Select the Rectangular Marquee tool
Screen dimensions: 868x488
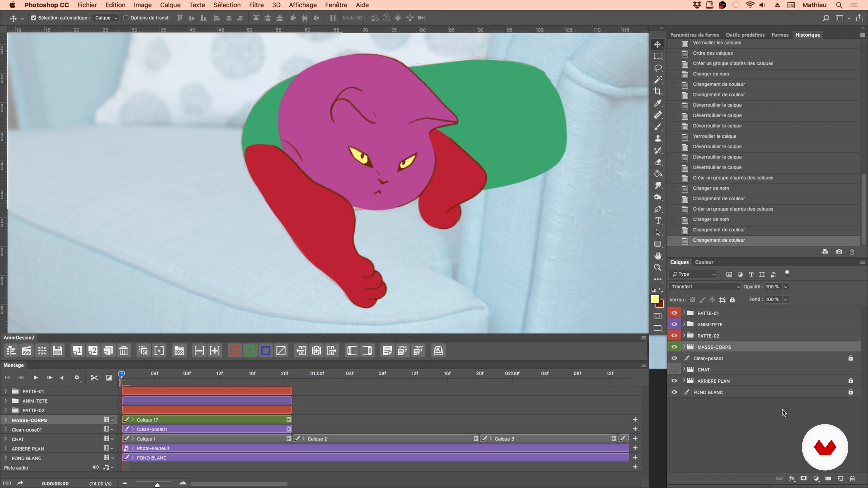pos(658,56)
